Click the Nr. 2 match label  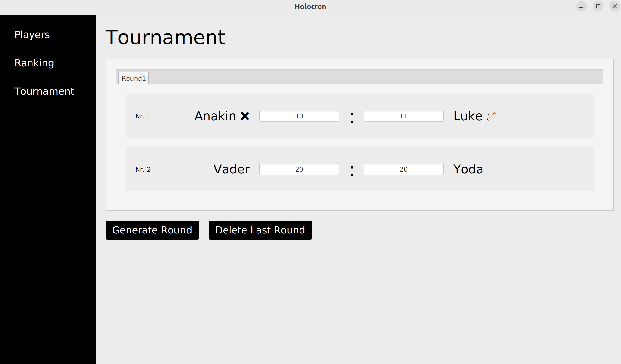143,169
